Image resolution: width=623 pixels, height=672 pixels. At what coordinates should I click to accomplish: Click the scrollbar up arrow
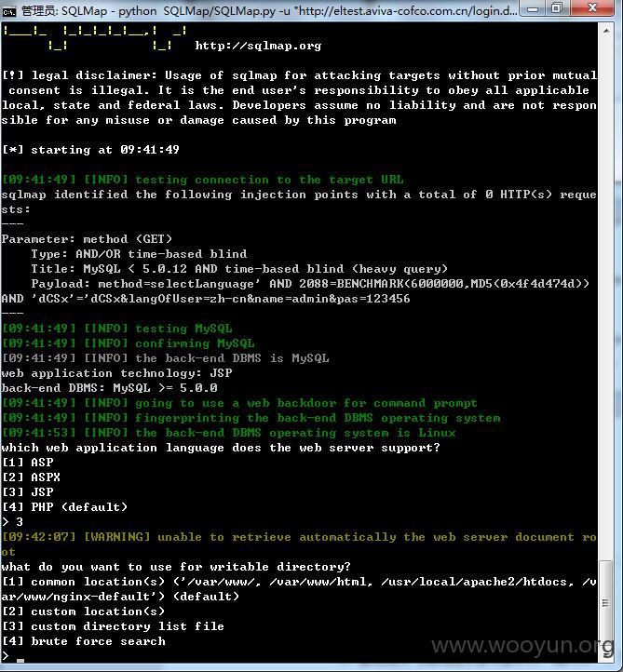pos(606,31)
